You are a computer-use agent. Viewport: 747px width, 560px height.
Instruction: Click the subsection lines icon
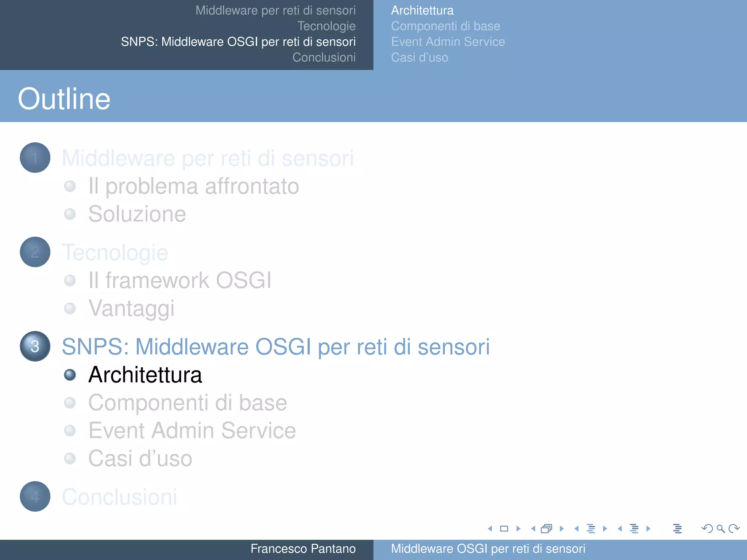[x=591, y=528]
